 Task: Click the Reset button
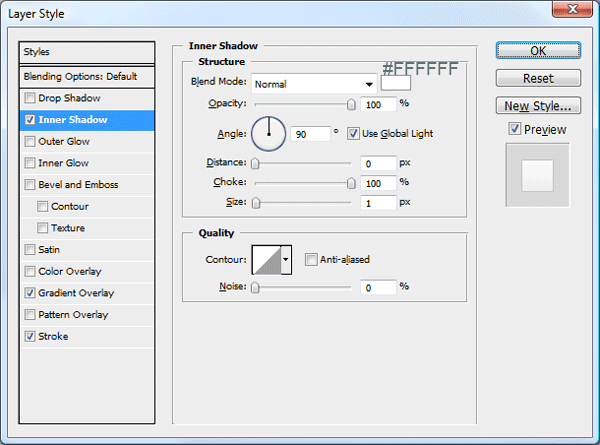(538, 78)
